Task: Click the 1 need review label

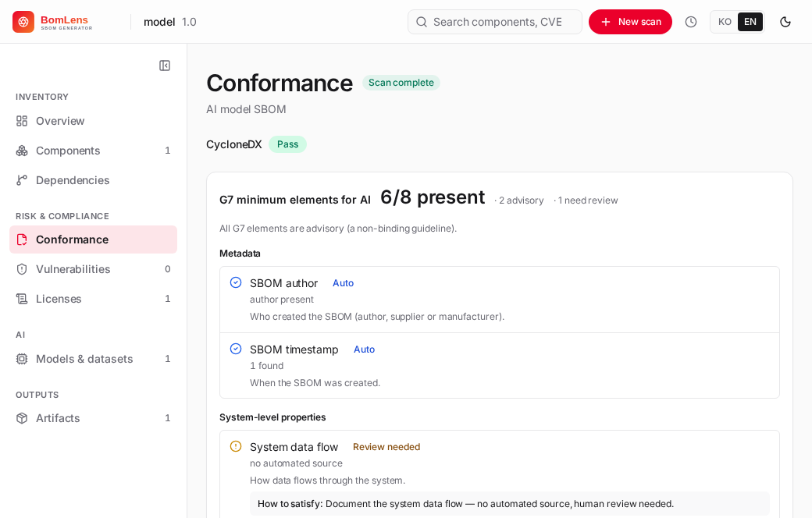Action: click(x=586, y=200)
